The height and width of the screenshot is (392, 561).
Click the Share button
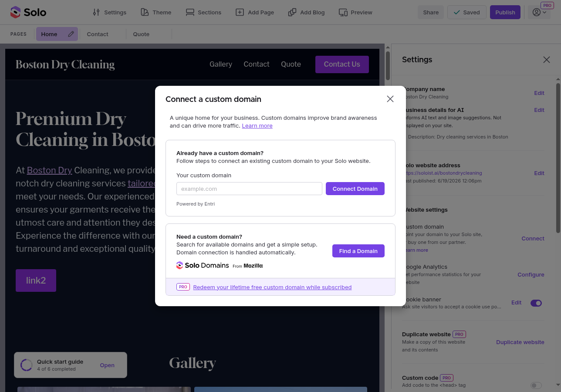pos(431,12)
